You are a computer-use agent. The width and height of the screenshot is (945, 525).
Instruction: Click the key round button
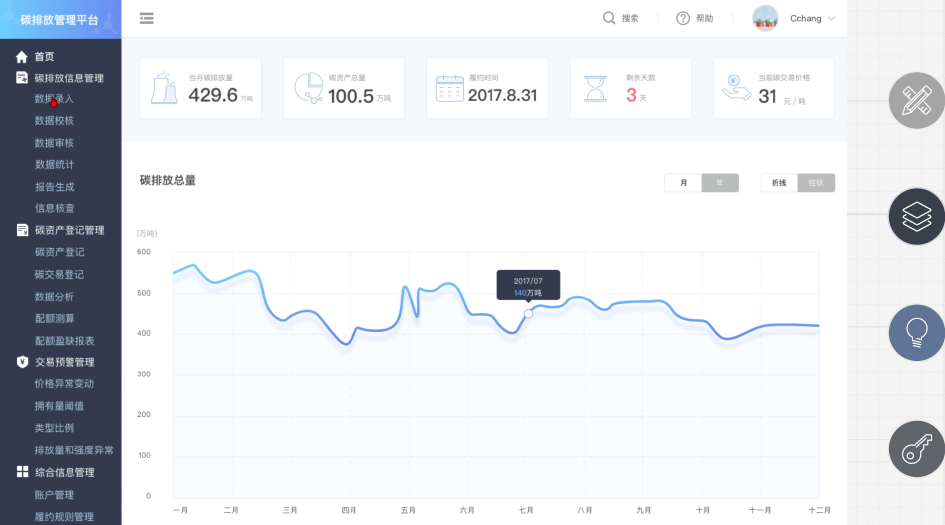click(917, 449)
